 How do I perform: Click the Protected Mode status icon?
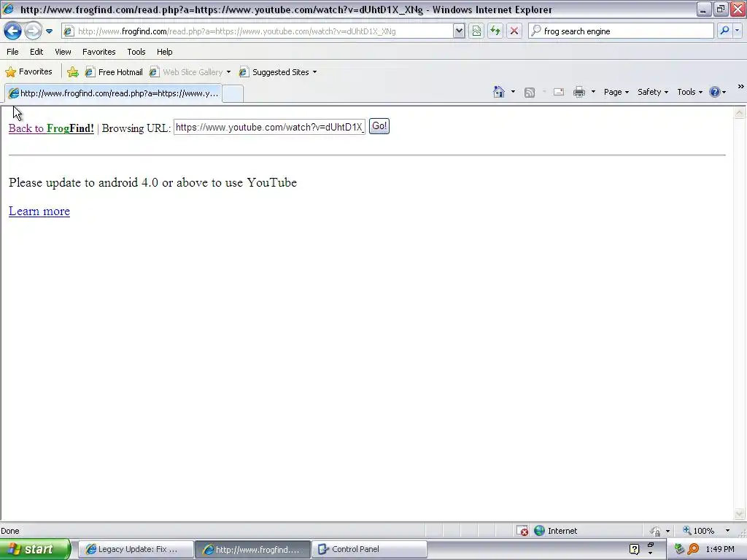pyautogui.click(x=656, y=531)
